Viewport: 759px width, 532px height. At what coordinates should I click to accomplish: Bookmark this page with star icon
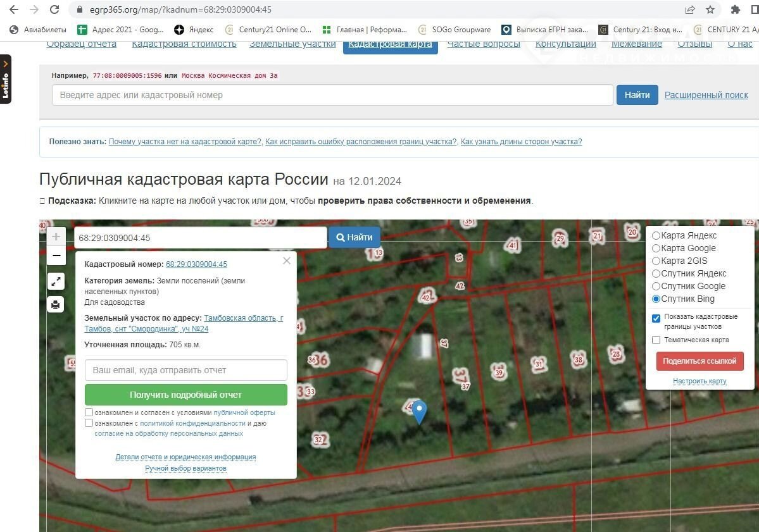pyautogui.click(x=710, y=9)
